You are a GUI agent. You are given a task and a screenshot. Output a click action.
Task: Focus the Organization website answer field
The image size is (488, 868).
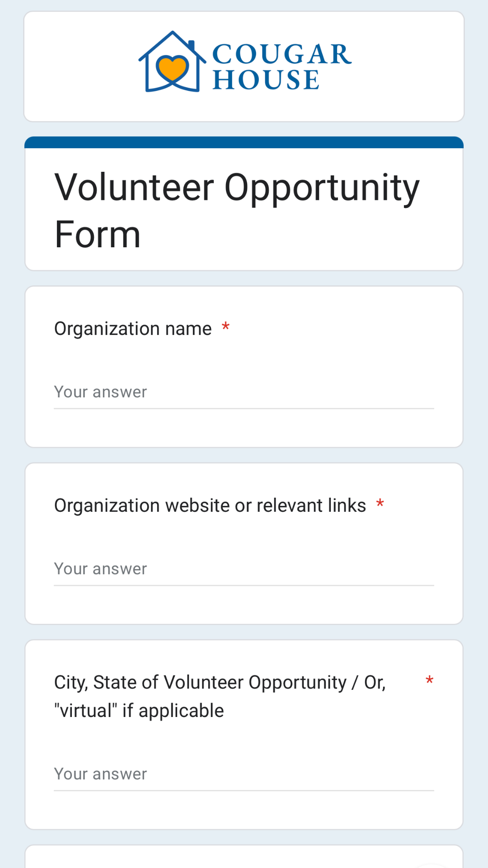pos(244,569)
